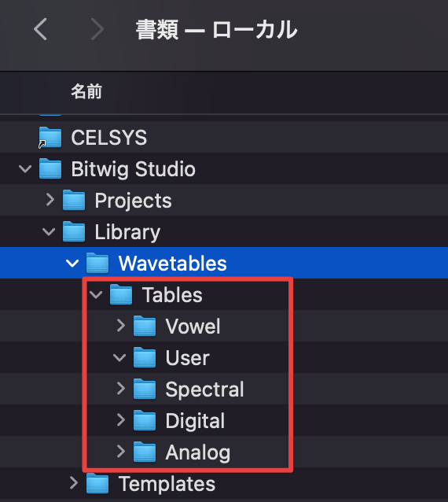The height and width of the screenshot is (502, 448).
Task: Select the Digital folder row
Action: click(224, 420)
